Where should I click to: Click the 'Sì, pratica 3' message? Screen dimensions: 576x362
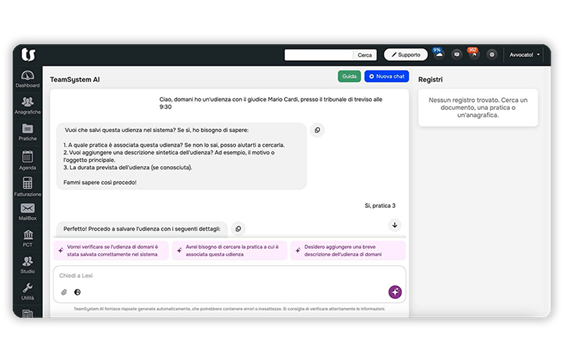[380, 206]
